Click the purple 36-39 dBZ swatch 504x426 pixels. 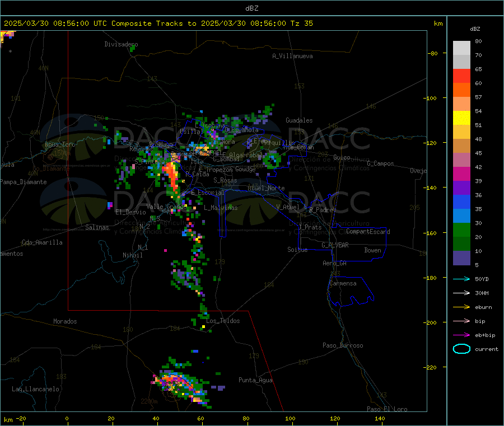point(461,188)
